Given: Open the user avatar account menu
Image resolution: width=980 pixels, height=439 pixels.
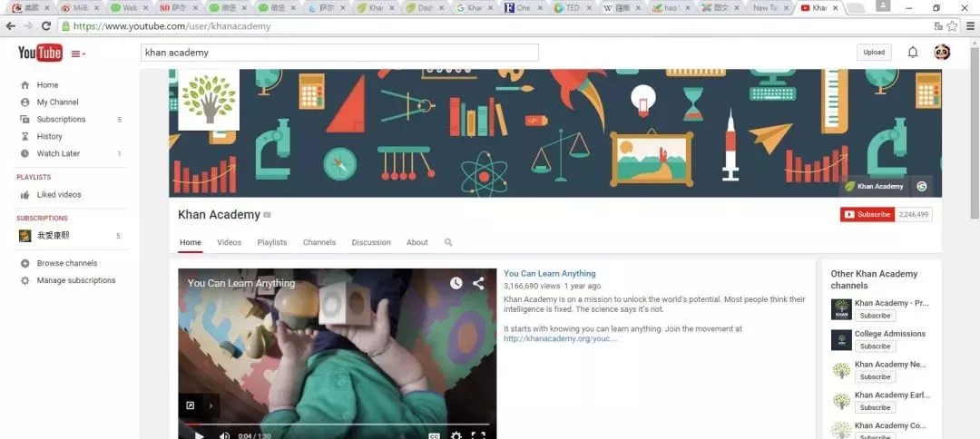Looking at the screenshot, I should tap(942, 53).
